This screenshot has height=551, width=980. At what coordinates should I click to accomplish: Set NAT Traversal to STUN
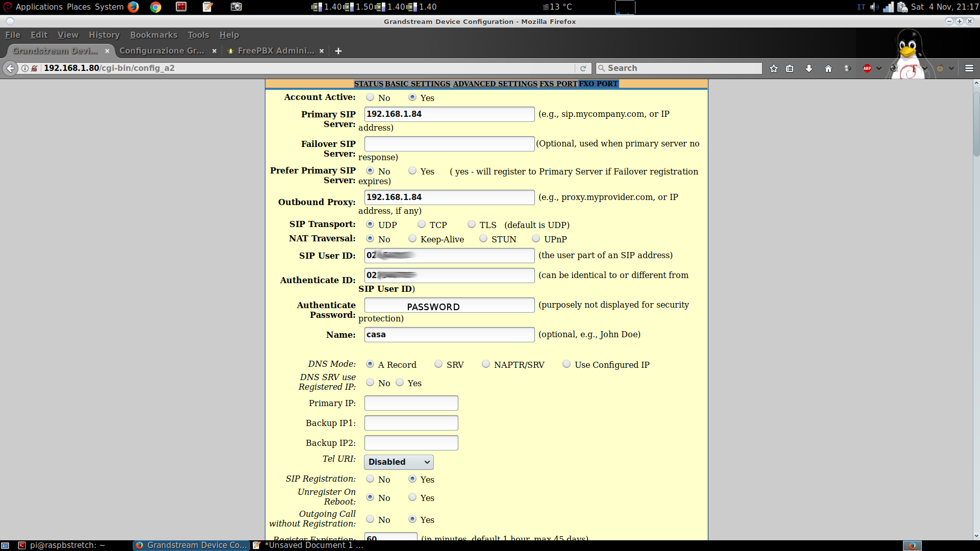[483, 239]
